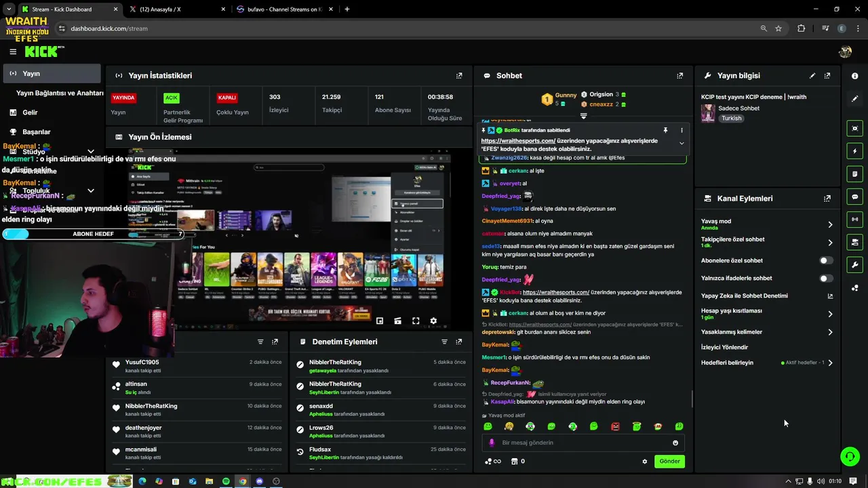Open Discord from the taskbar
The width and height of the screenshot is (868, 488).
point(259,481)
